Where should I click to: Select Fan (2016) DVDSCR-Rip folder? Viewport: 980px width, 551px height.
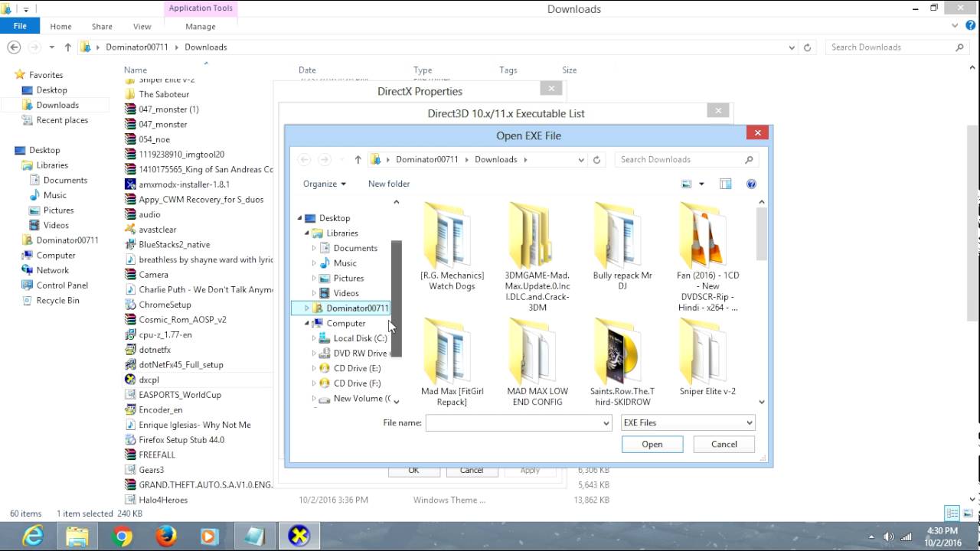click(x=707, y=256)
